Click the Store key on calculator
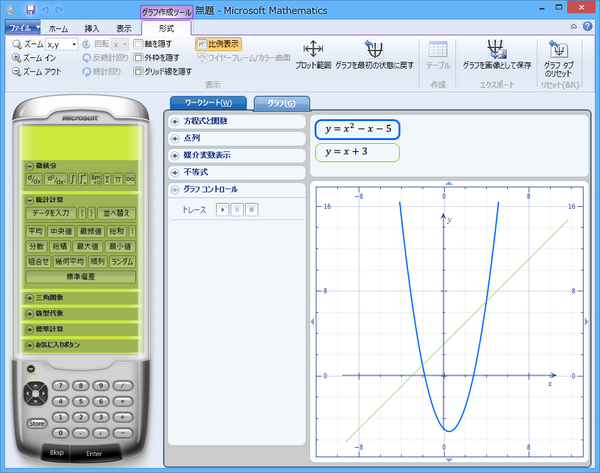The height and width of the screenshot is (473, 600). [37, 423]
